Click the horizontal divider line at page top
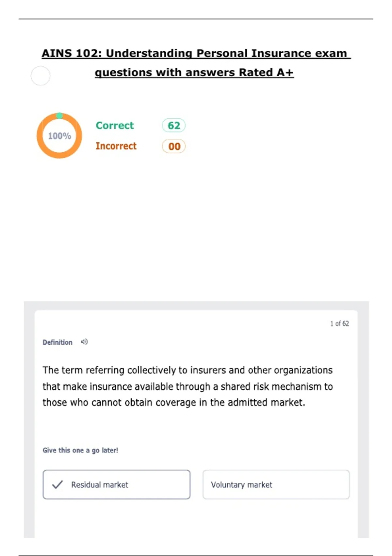Viewport: 392px width, 556px height. tap(196, 19)
